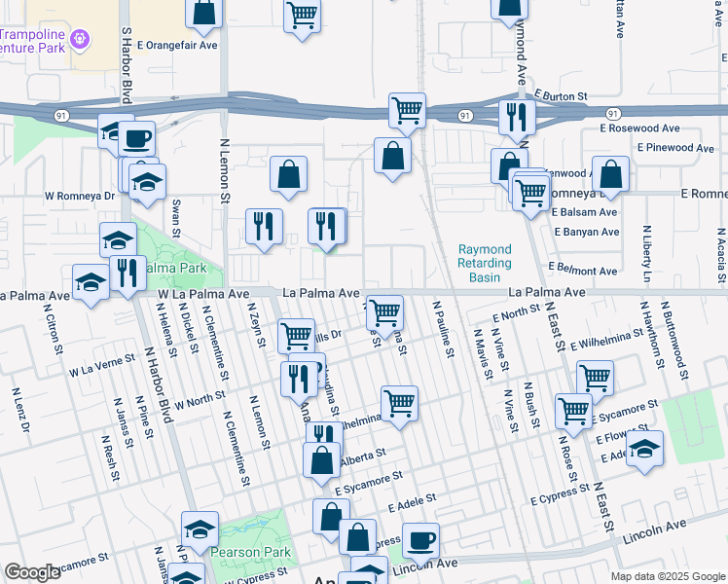This screenshot has height=584, width=728.
Task: Select shopping bag marker east of N Lemon St
Action: coord(288,174)
